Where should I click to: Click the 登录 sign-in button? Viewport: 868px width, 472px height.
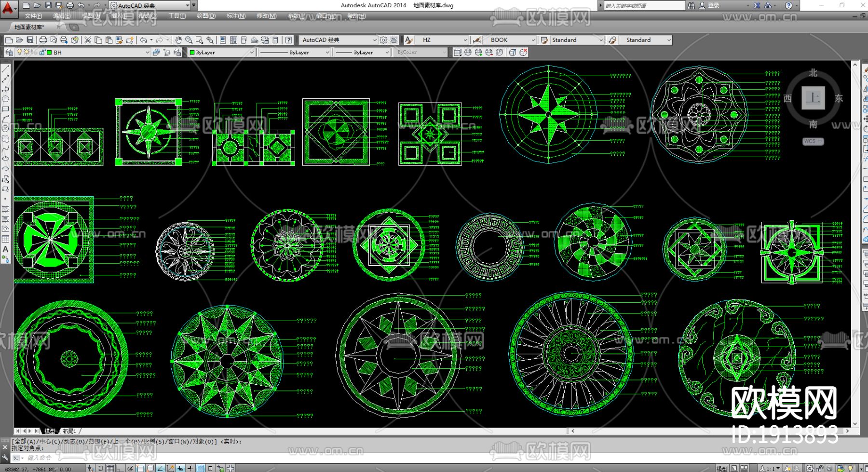[713, 5]
